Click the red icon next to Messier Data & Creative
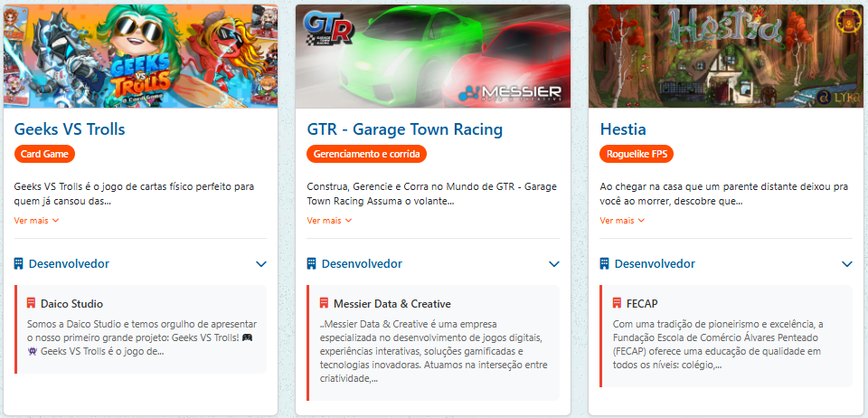 click(x=324, y=303)
